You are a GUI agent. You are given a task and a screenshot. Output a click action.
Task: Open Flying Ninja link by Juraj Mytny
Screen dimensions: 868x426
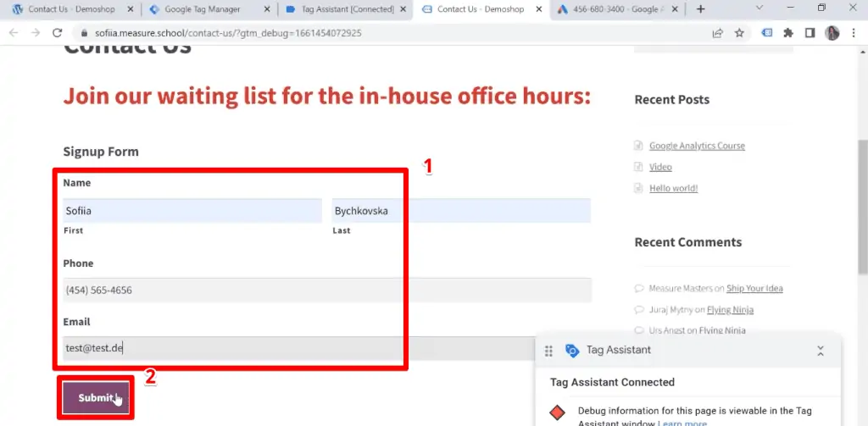point(730,310)
